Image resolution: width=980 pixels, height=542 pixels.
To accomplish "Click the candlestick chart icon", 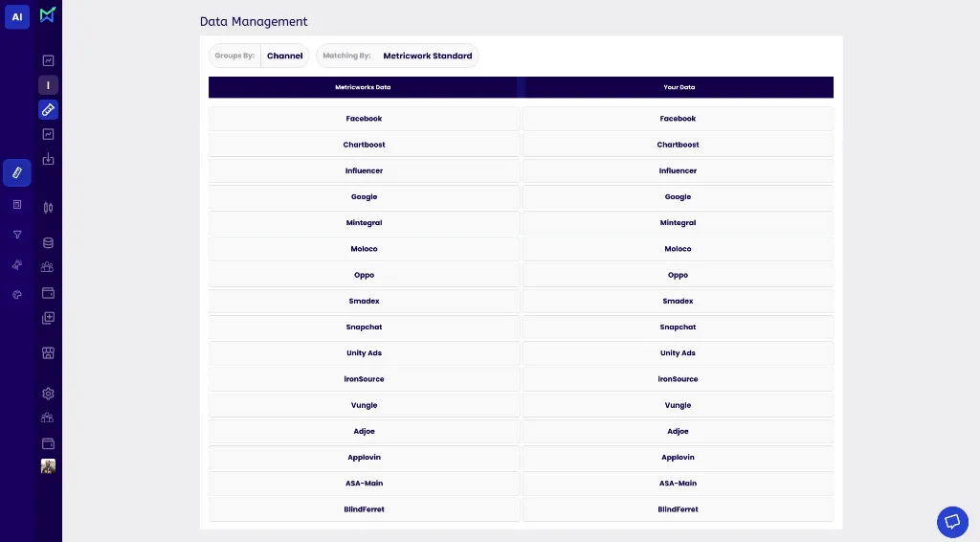I will (48, 208).
